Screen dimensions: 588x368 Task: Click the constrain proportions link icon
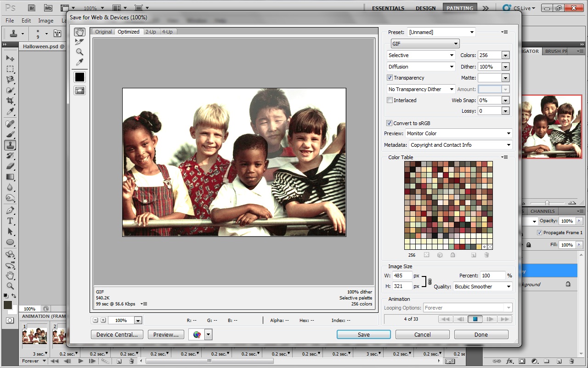(430, 282)
